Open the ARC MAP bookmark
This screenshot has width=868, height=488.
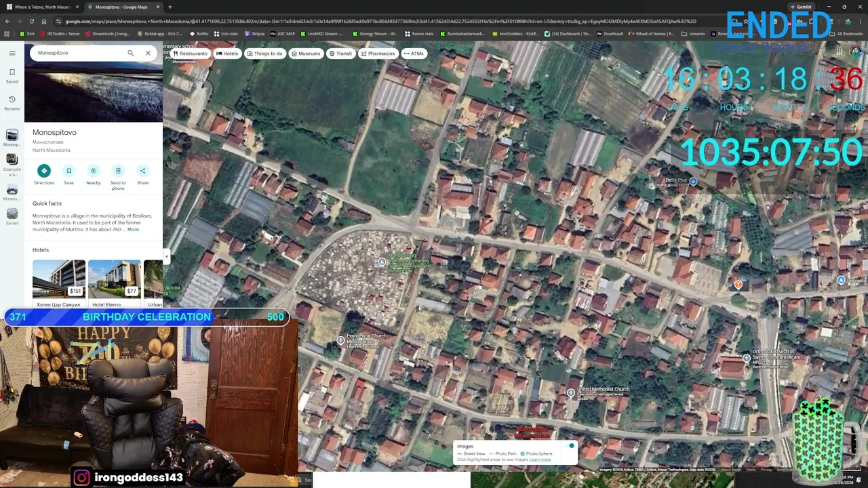click(283, 34)
